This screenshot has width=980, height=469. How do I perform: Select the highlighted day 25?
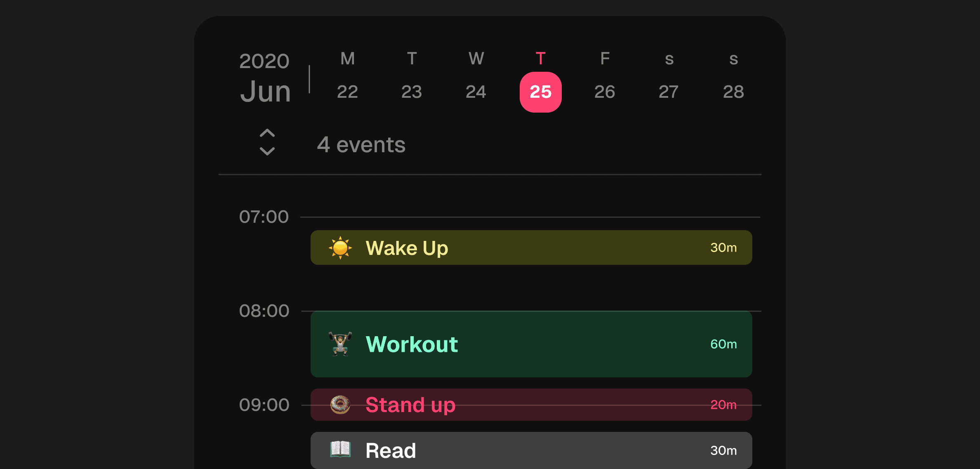(540, 92)
